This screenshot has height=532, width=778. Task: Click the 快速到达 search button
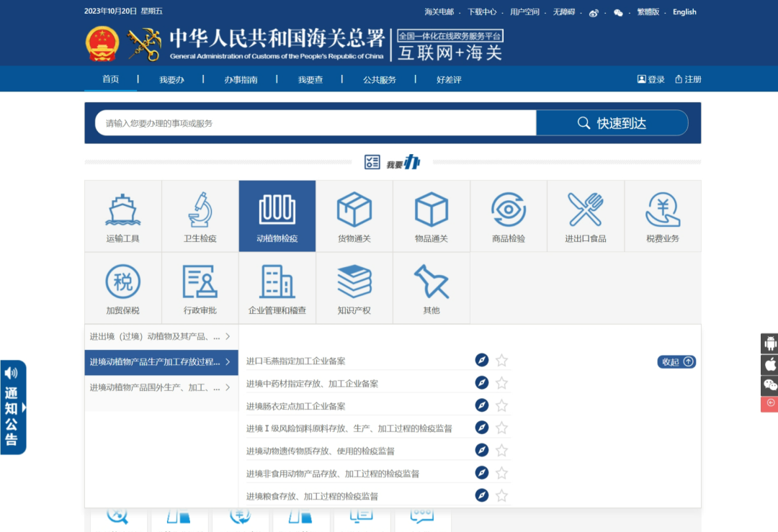(612, 123)
